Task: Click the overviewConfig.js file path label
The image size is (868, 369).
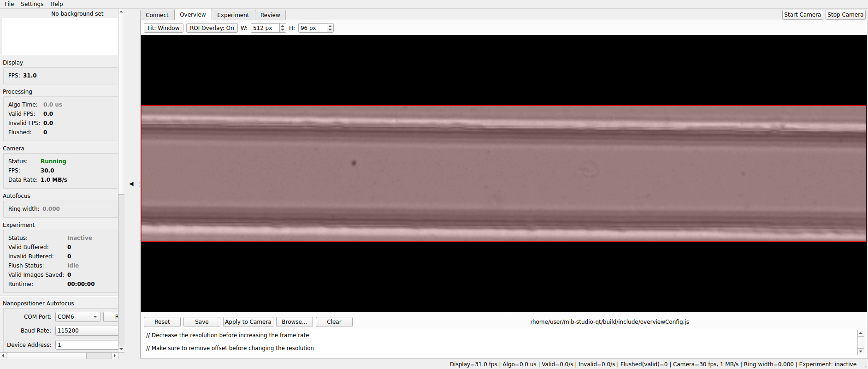Action: [x=609, y=322]
